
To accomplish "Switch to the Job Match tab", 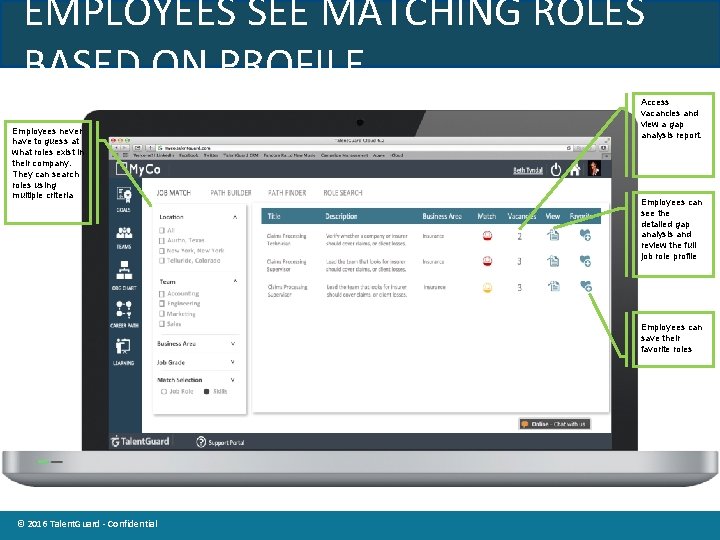I will pos(174,193).
